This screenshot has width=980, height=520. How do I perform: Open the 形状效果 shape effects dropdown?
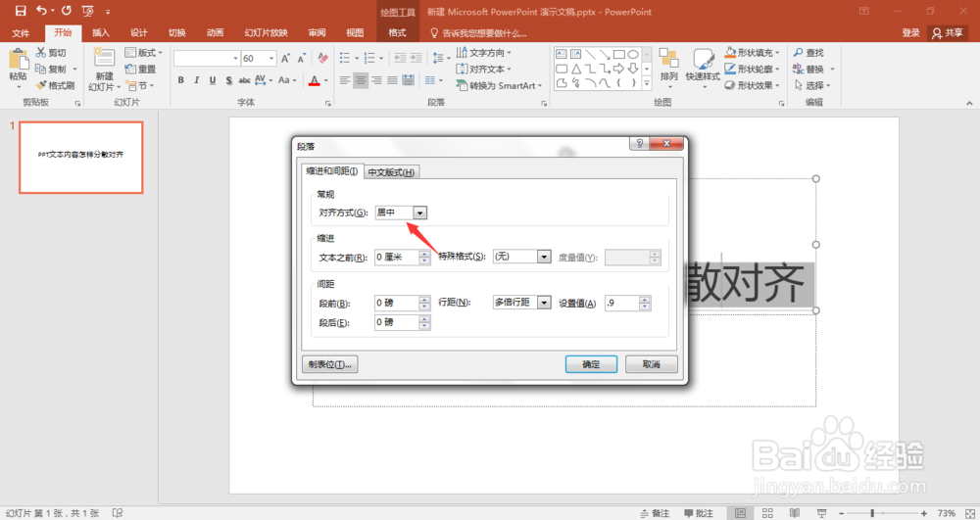752,85
